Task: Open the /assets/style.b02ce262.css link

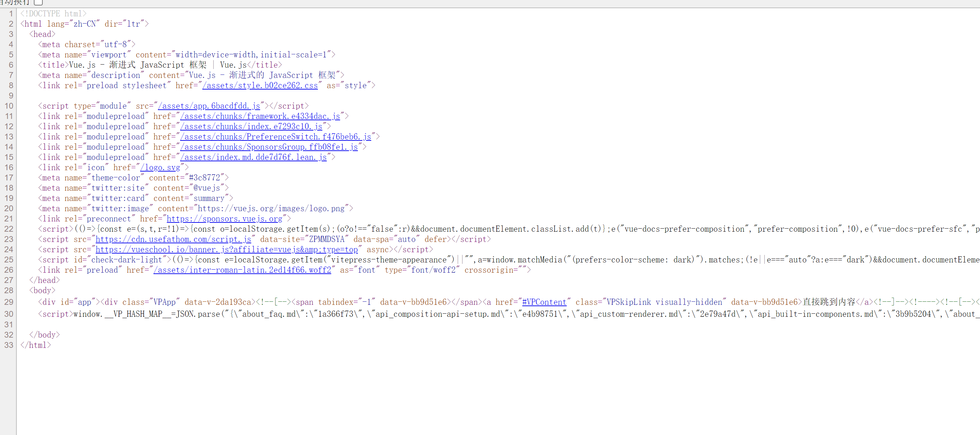Action: coord(260,85)
